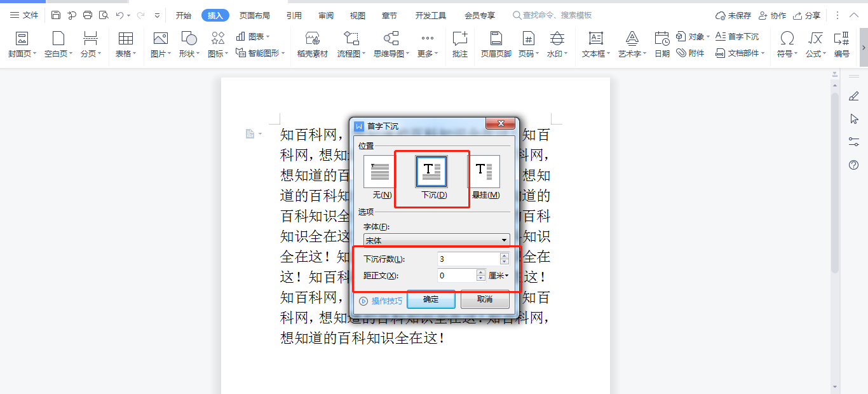Switch to the 开始 tab
The image size is (868, 394).
click(184, 15)
